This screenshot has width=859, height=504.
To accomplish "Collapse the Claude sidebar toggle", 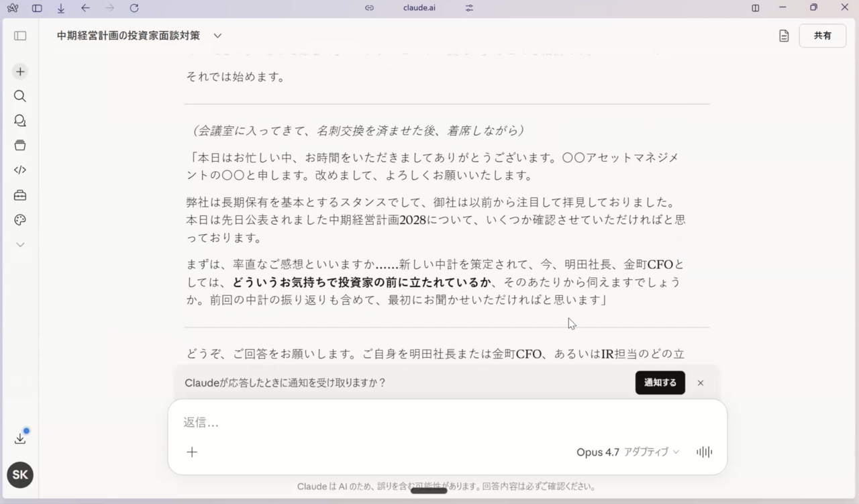I will pos(20,36).
